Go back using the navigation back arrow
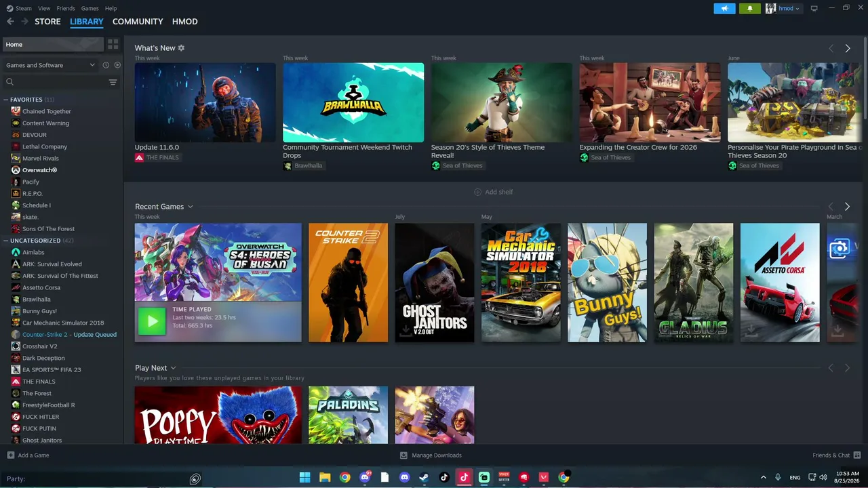 (10, 22)
